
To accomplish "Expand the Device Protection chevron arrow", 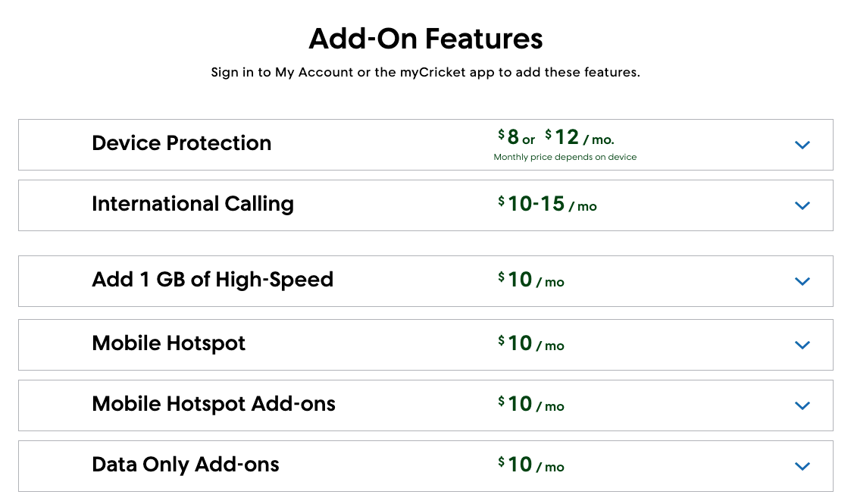I will point(802,145).
